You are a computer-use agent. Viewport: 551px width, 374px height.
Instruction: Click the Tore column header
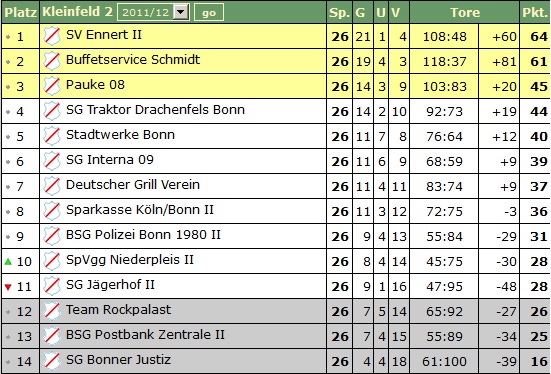point(465,12)
